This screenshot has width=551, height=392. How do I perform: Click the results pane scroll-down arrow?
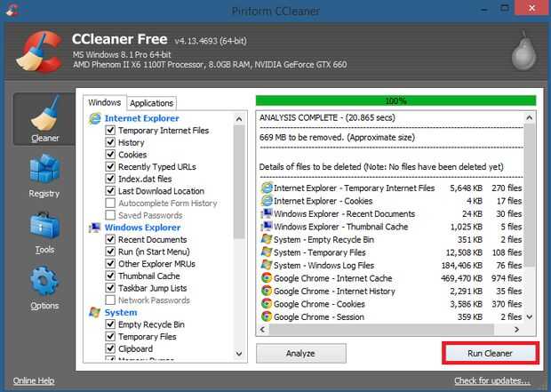tap(530, 316)
